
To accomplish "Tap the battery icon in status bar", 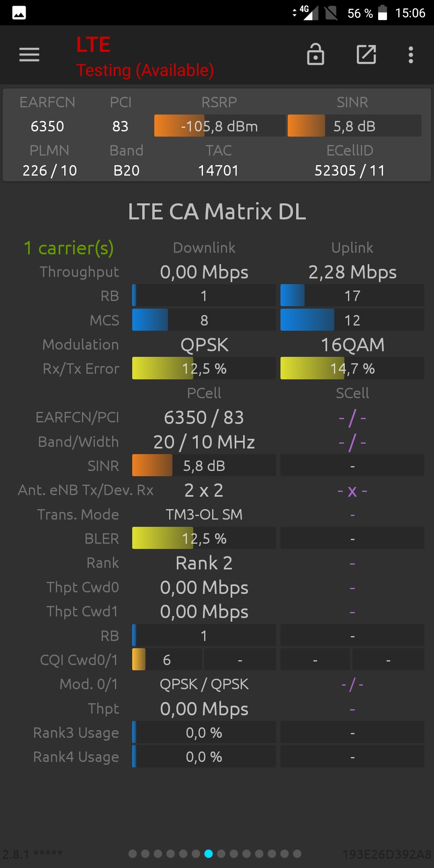I will [383, 12].
